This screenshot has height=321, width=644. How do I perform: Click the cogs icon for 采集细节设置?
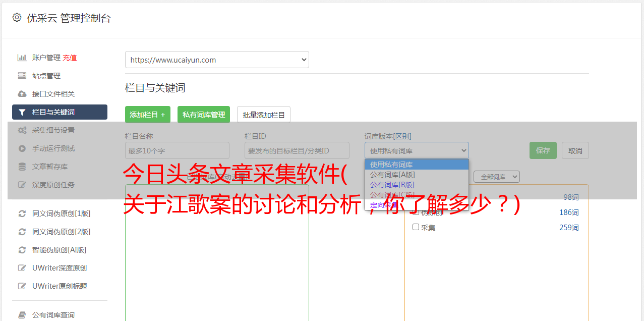22,130
